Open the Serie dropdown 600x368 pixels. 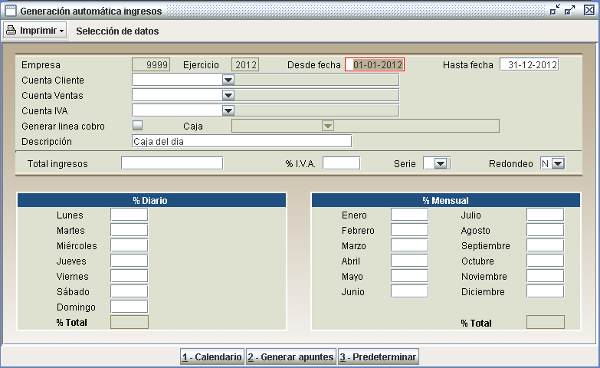tap(440, 163)
